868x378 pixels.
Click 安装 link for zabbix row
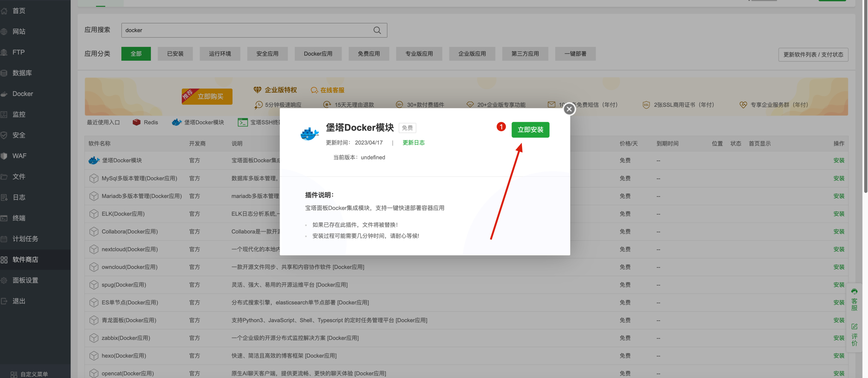coord(839,338)
